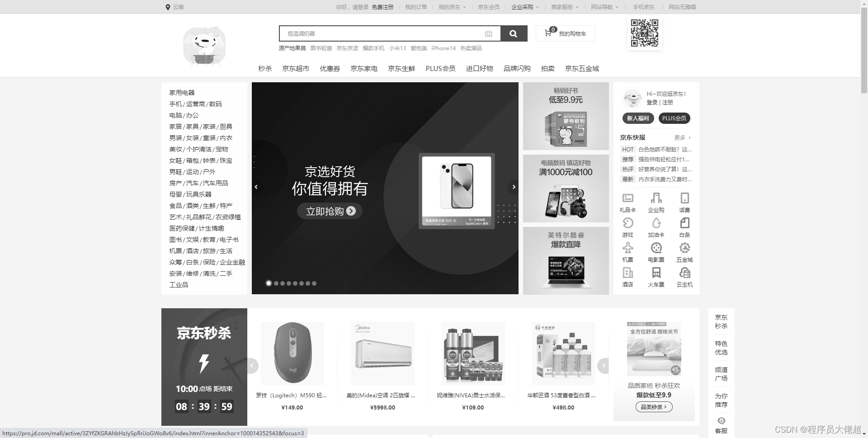The image size is (868, 438).
Task: Show previous 秒杀 products arrow
Action: [252, 365]
